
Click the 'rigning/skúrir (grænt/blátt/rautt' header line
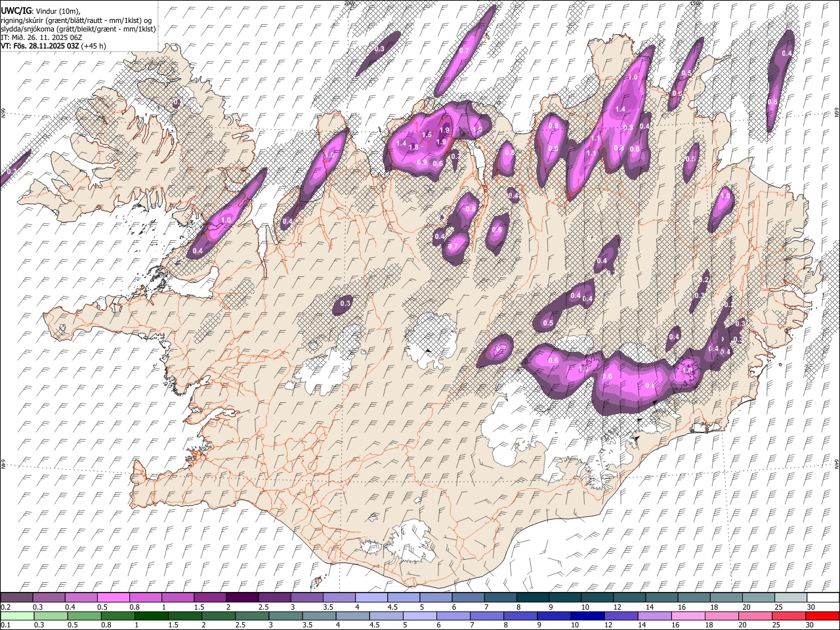point(76,20)
